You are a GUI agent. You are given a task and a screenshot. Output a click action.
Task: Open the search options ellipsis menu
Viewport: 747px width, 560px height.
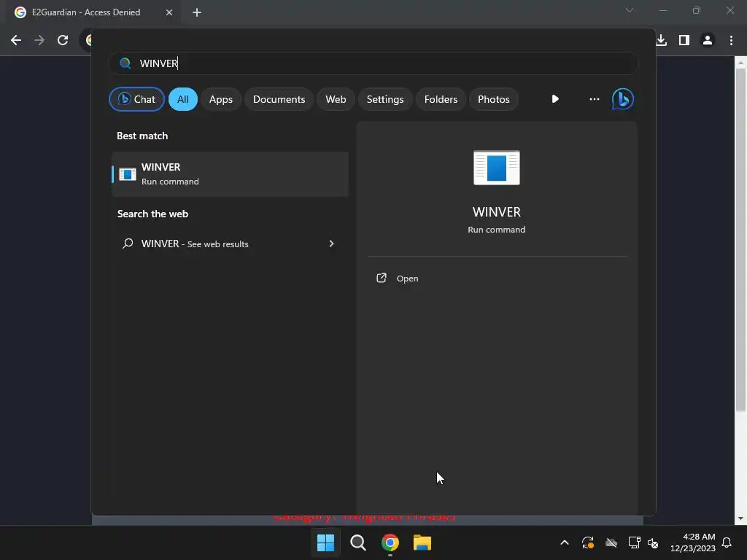coord(594,99)
